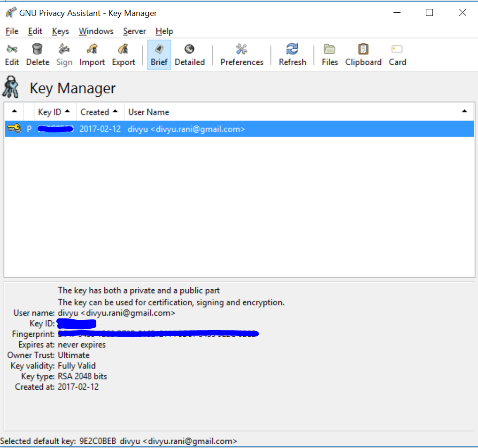Click the first column sort arrow header
The image size is (478, 448).
(14, 112)
